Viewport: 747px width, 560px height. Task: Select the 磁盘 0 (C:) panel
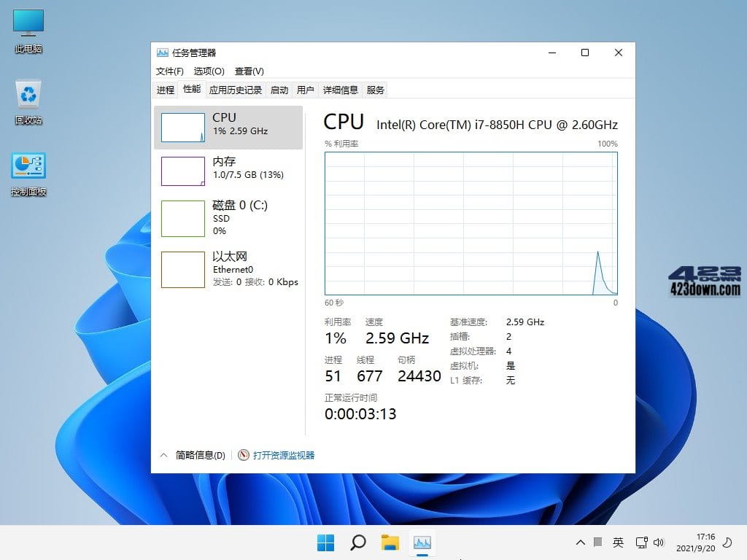[x=228, y=218]
